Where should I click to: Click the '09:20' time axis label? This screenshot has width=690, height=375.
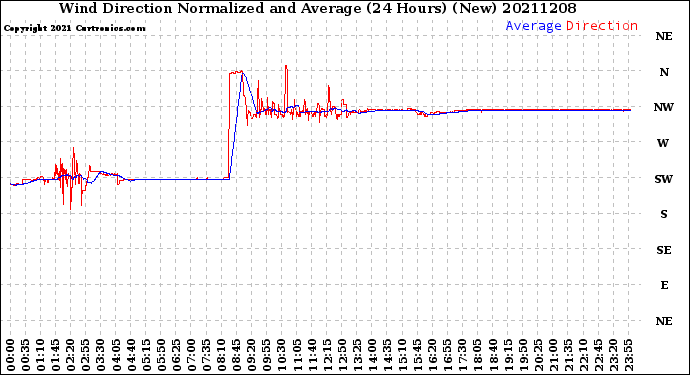251,355
